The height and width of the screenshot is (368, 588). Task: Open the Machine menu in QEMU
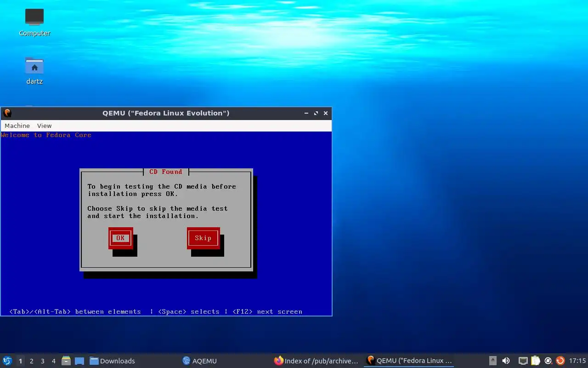pos(17,126)
